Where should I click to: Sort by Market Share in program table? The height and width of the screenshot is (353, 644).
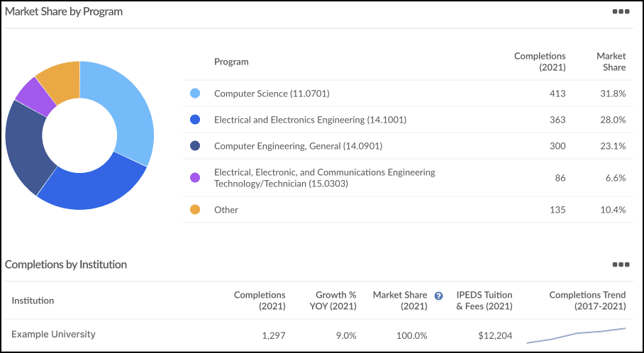coord(611,62)
